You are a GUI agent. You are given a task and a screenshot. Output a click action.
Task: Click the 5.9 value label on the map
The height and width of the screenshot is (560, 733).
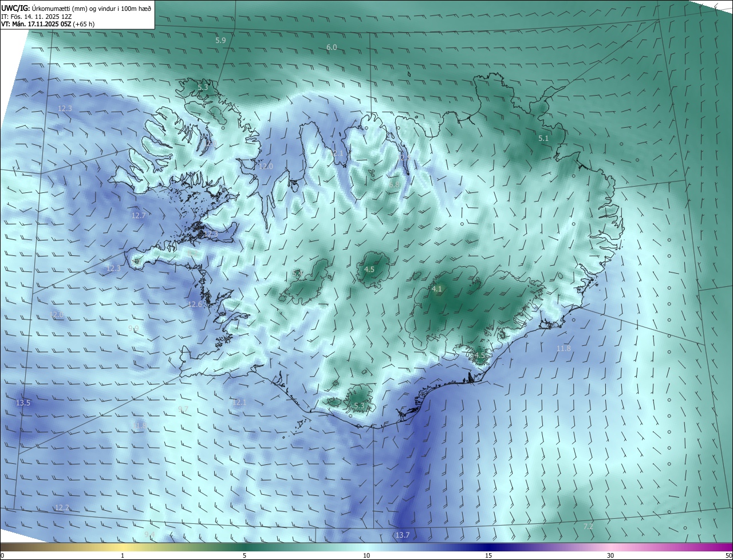pyautogui.click(x=220, y=41)
